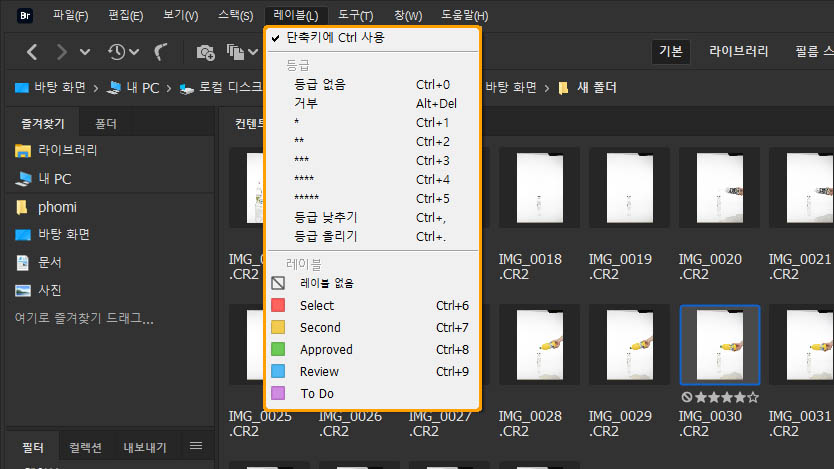This screenshot has height=469, width=834.
Task: Open the 필터 panel tab
Action: click(x=32, y=448)
